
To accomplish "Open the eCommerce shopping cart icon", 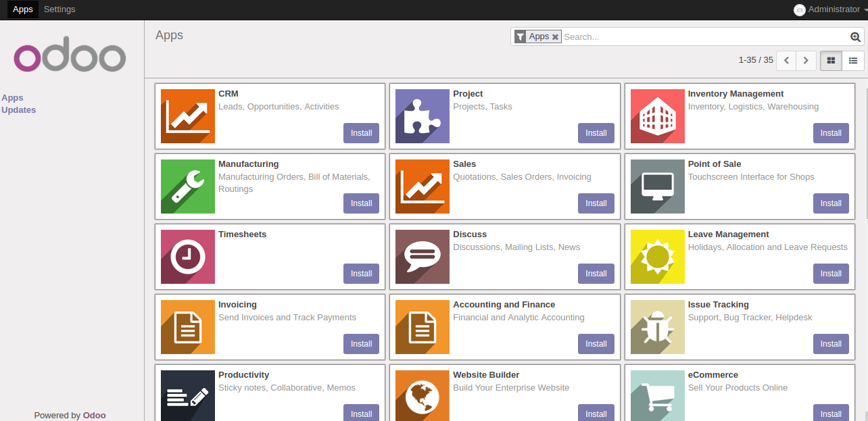I will [658, 396].
